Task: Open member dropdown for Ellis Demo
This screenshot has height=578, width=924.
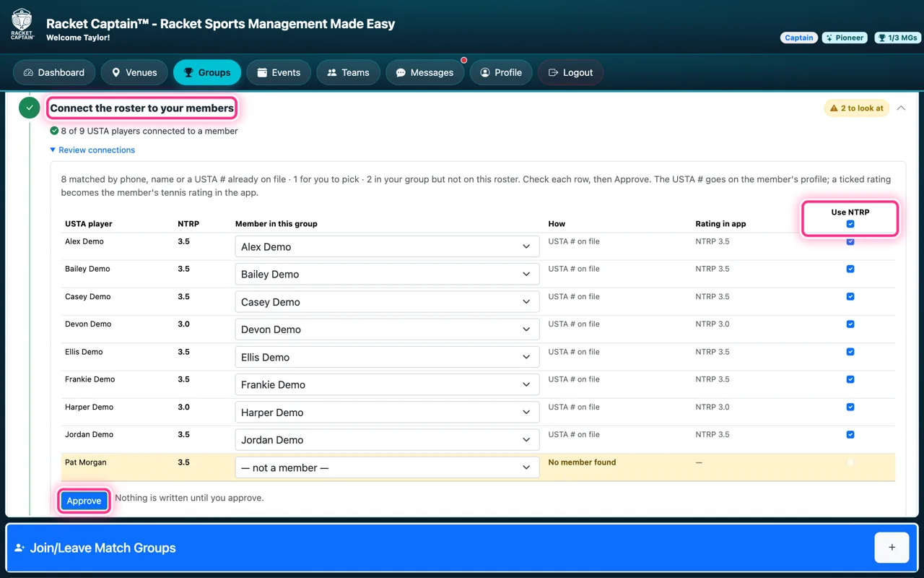Action: coord(387,357)
